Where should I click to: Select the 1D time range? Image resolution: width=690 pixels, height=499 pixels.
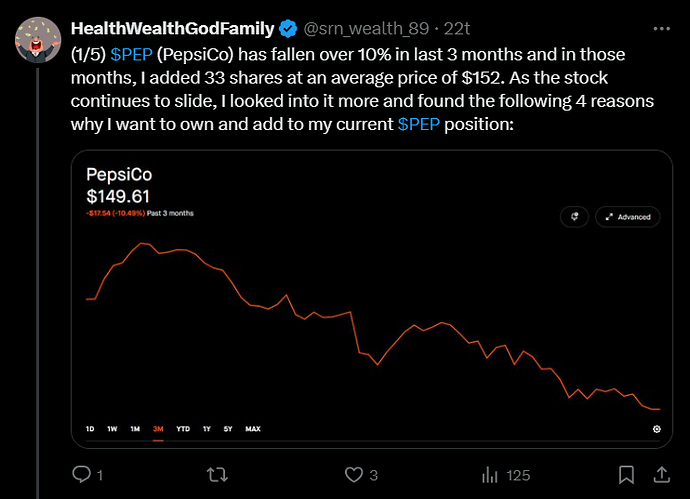click(x=90, y=429)
